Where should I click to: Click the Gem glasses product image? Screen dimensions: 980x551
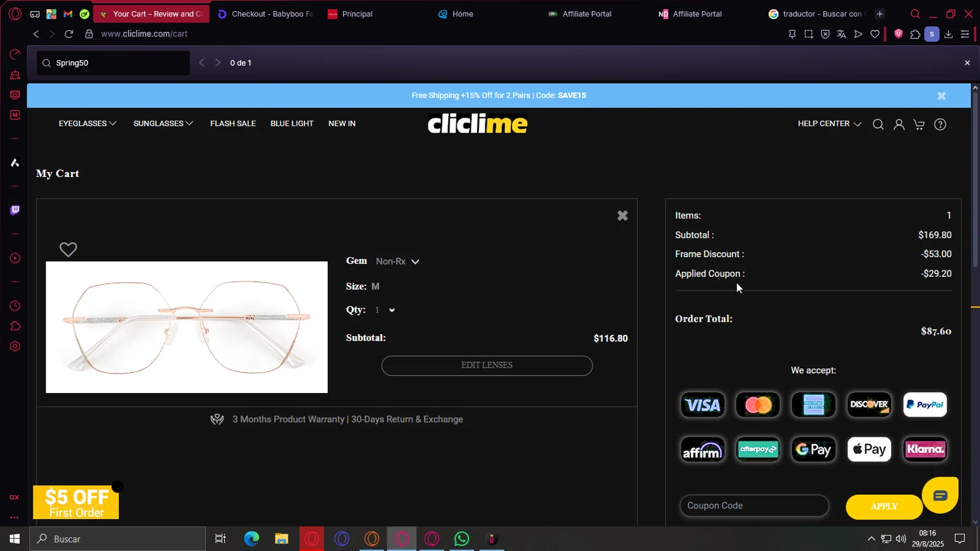click(x=187, y=327)
